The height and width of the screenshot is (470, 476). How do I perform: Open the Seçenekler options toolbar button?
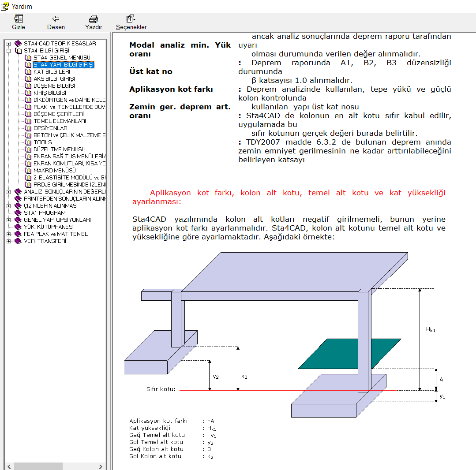coord(131,19)
